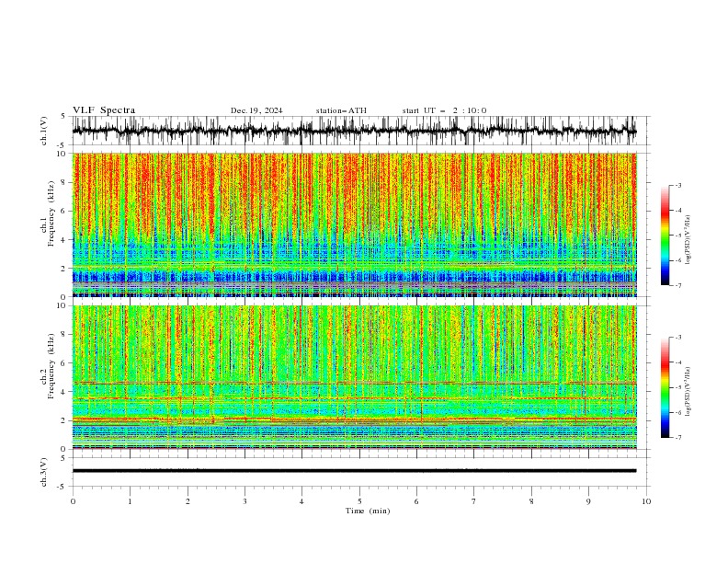Click the "-5" tick on ch.2 colorbar
This screenshot has height=563, width=728.
(x=677, y=387)
